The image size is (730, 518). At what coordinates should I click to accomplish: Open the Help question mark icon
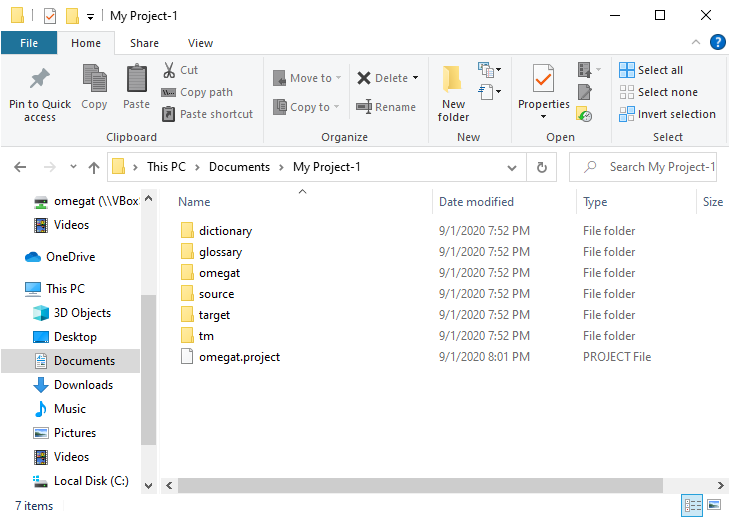pos(717,42)
